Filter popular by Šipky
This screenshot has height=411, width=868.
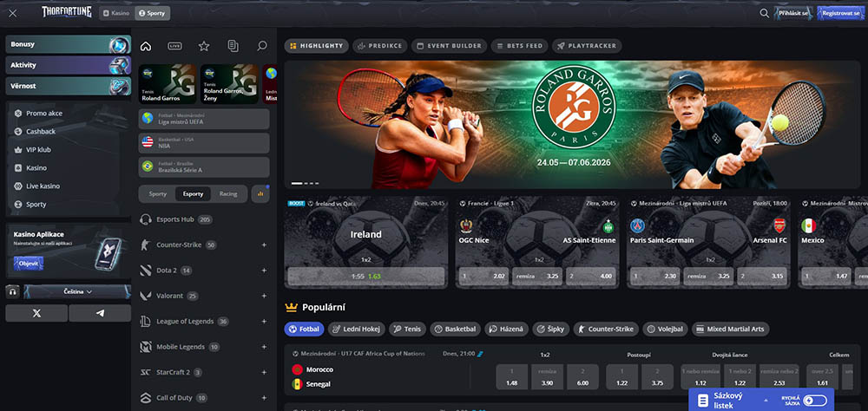[551, 329]
